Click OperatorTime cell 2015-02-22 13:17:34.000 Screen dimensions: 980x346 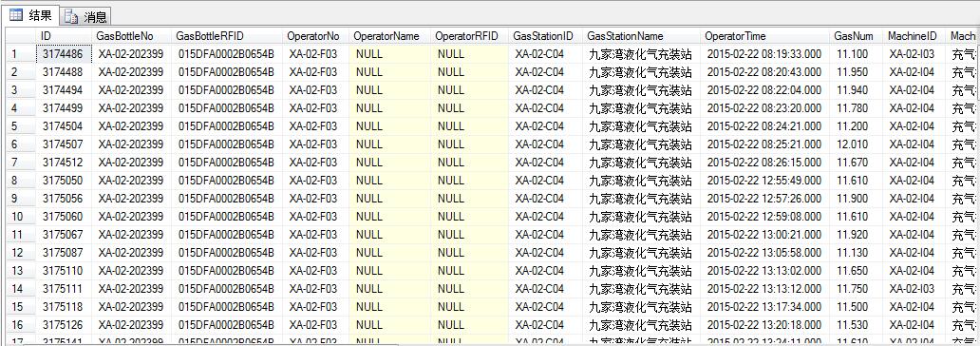coord(765,308)
